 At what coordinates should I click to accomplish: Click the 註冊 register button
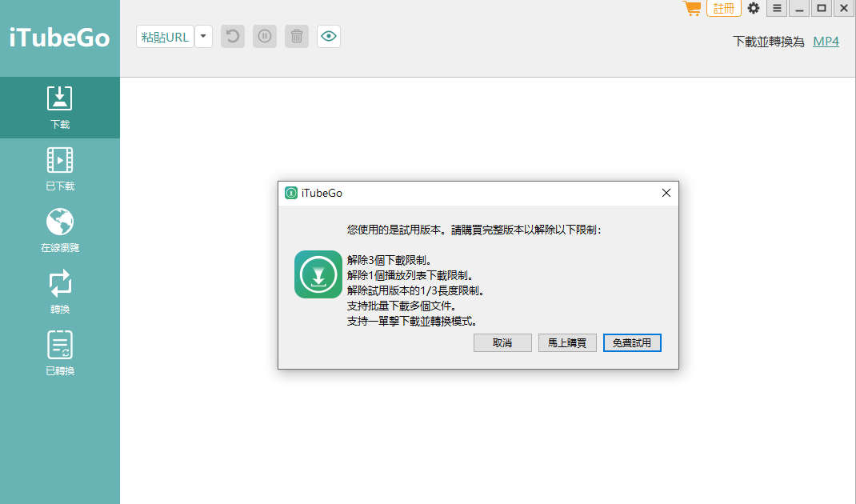pos(723,8)
